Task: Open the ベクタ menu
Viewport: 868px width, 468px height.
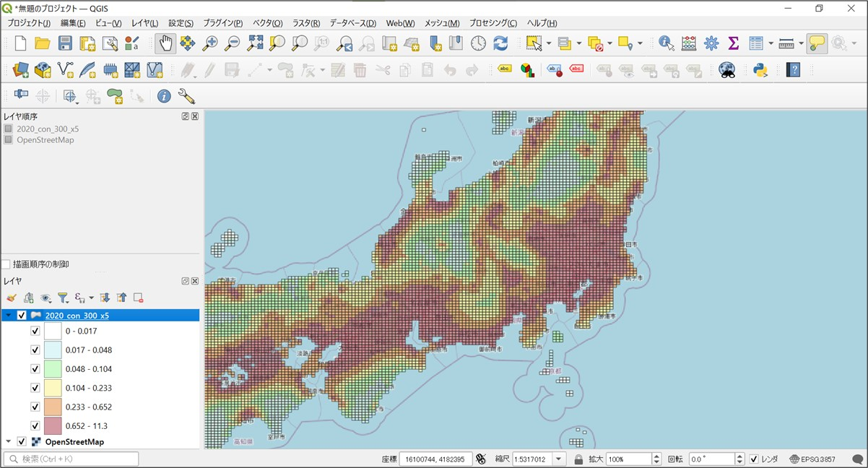Action: coord(267,23)
